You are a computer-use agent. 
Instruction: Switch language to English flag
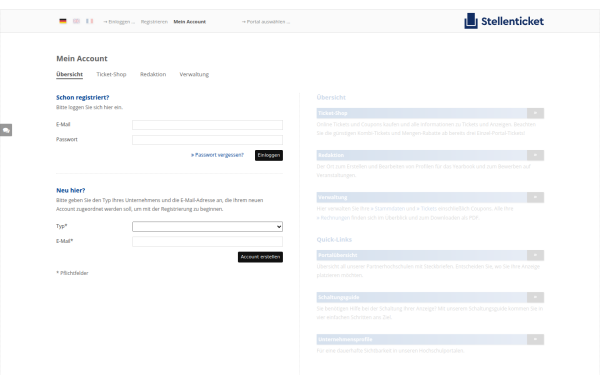(76, 21)
